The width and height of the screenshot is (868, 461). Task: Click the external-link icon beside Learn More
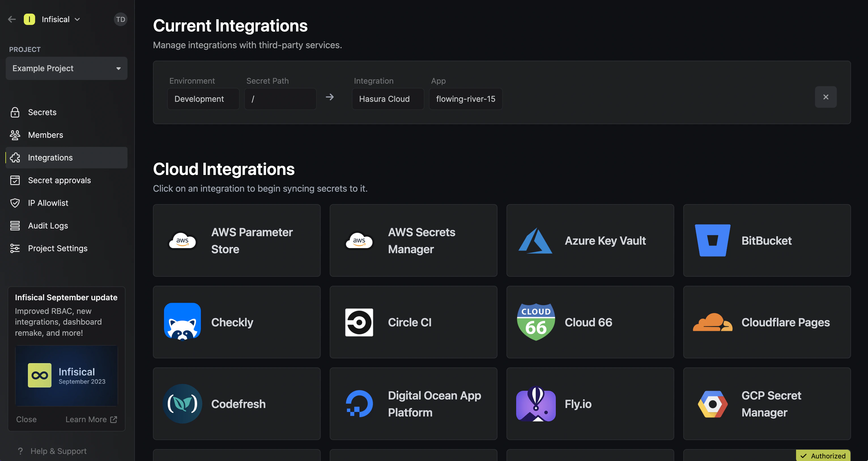pos(114,419)
